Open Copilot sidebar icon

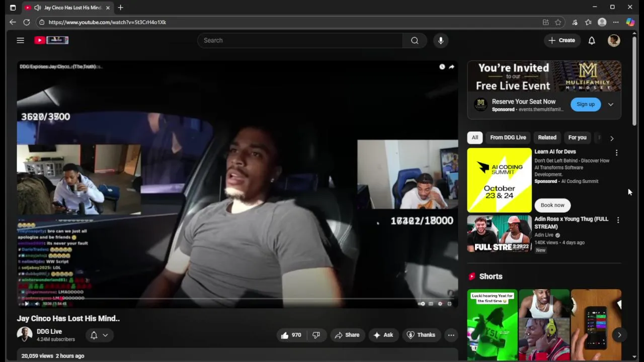point(630,22)
